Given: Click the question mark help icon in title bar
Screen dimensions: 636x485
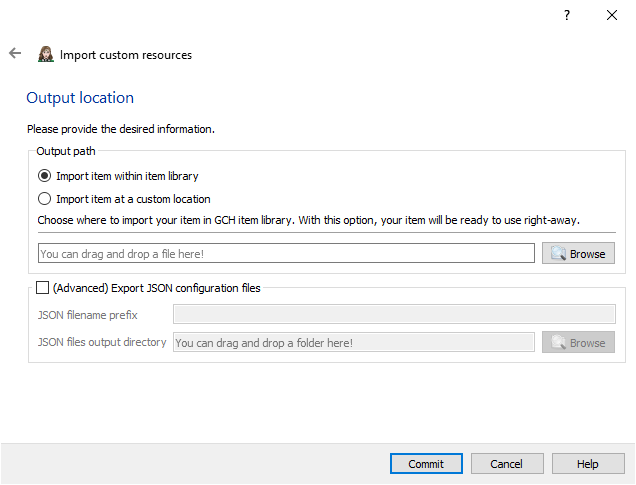Looking at the screenshot, I should [566, 15].
